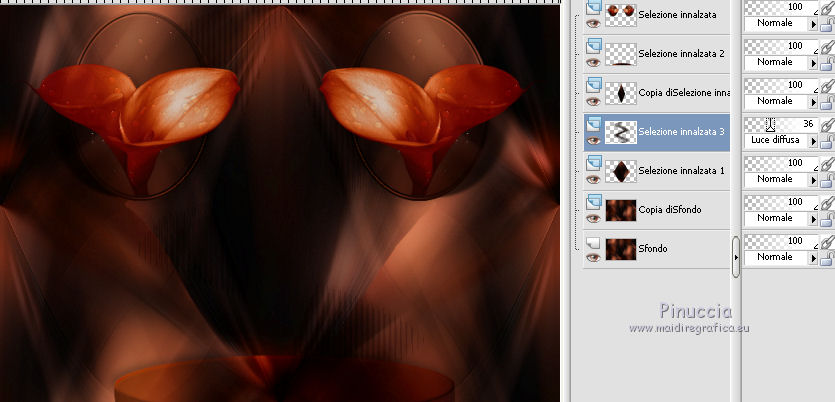Select layer name 'Selezione innalzata 1'
Screen dimensions: 835x402
[682, 170]
